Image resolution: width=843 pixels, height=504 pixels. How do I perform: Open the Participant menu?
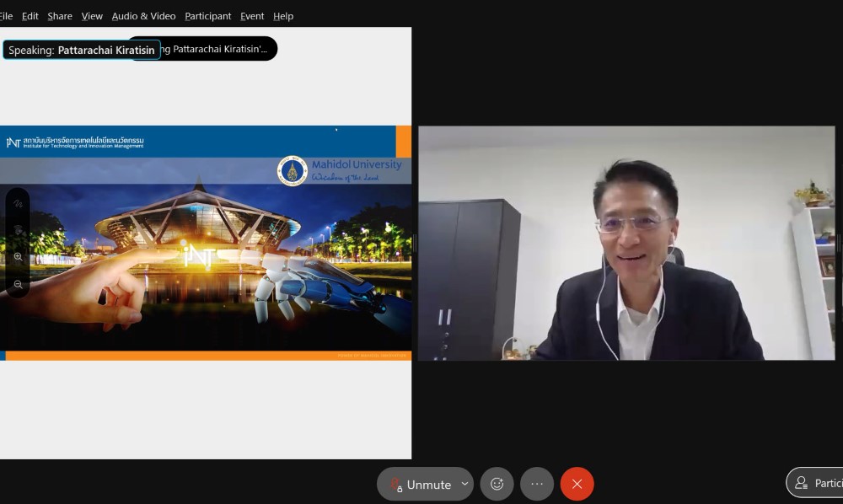point(208,16)
